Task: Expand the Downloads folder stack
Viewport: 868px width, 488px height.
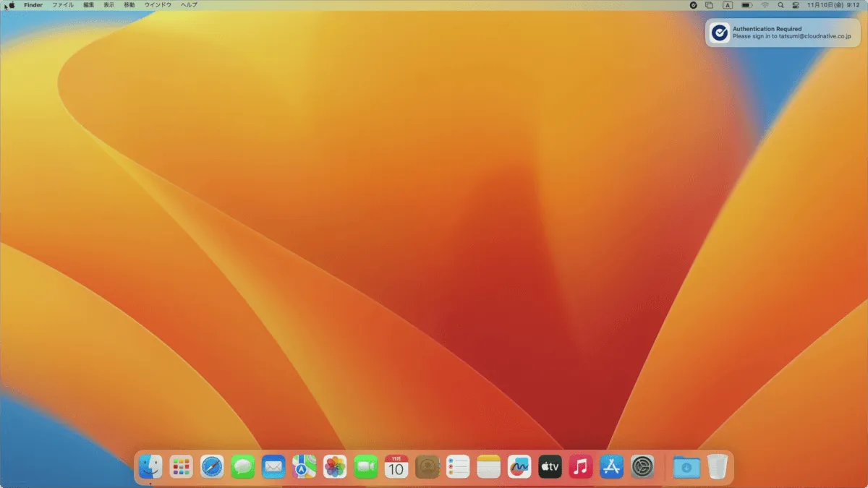Action: (x=686, y=467)
